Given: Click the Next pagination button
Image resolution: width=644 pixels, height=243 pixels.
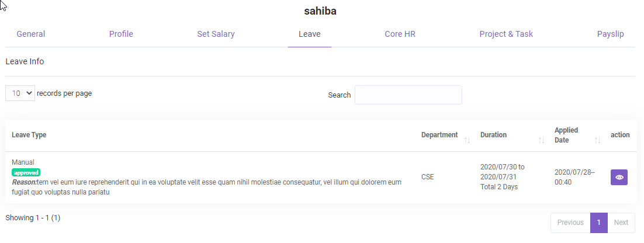Looking at the screenshot, I should coord(621,223).
